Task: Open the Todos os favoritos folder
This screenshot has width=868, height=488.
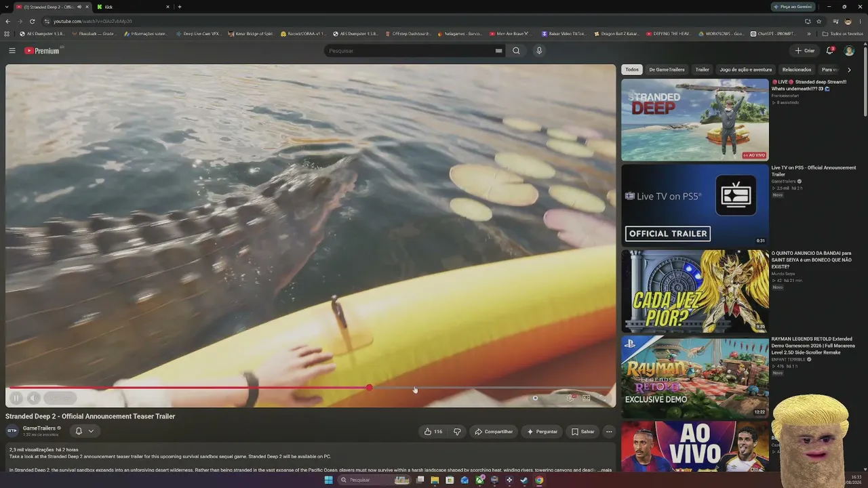Action: [x=842, y=33]
